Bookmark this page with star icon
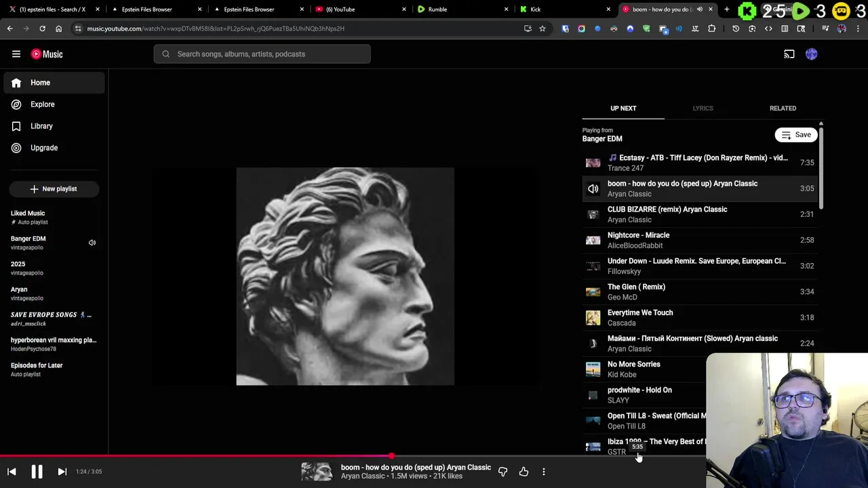Screen dimensions: 868x488 (x=542, y=28)
